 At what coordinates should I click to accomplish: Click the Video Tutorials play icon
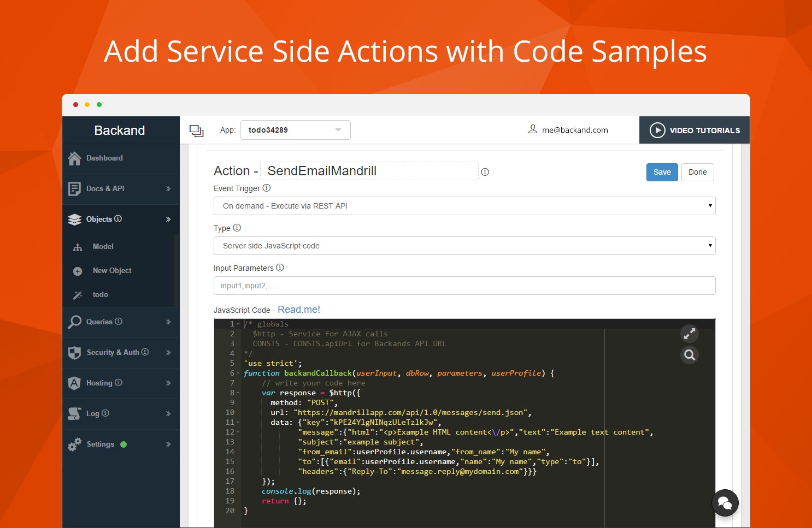pos(657,130)
